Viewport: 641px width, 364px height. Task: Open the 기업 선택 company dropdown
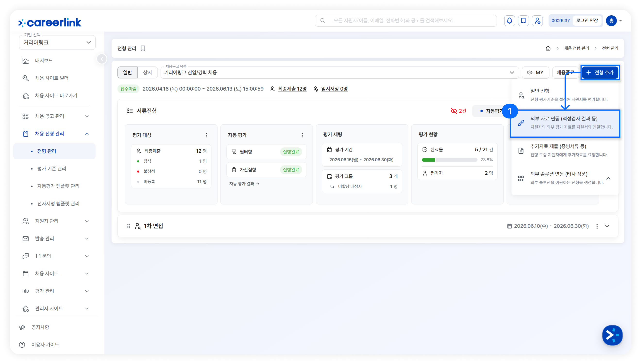[x=57, y=42]
